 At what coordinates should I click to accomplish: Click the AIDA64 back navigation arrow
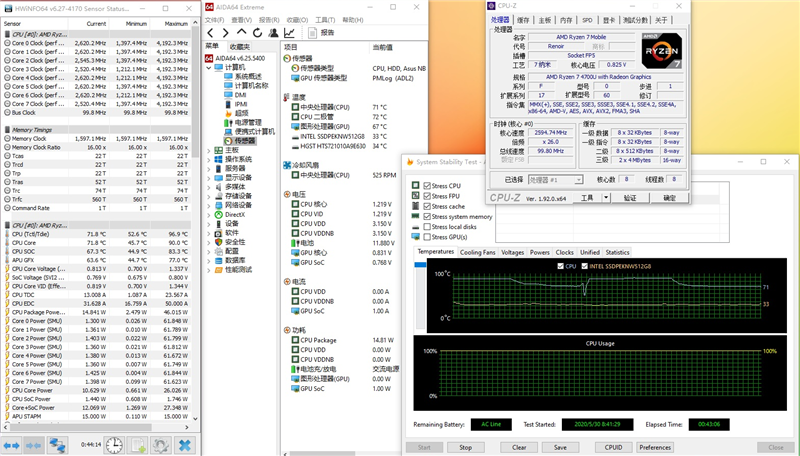pos(210,32)
